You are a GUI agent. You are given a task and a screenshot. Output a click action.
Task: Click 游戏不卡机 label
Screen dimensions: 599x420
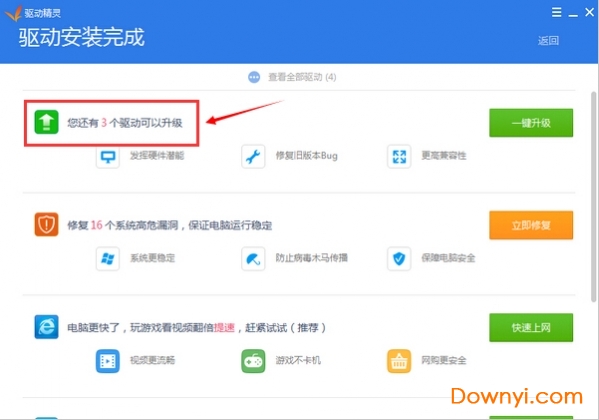click(298, 360)
